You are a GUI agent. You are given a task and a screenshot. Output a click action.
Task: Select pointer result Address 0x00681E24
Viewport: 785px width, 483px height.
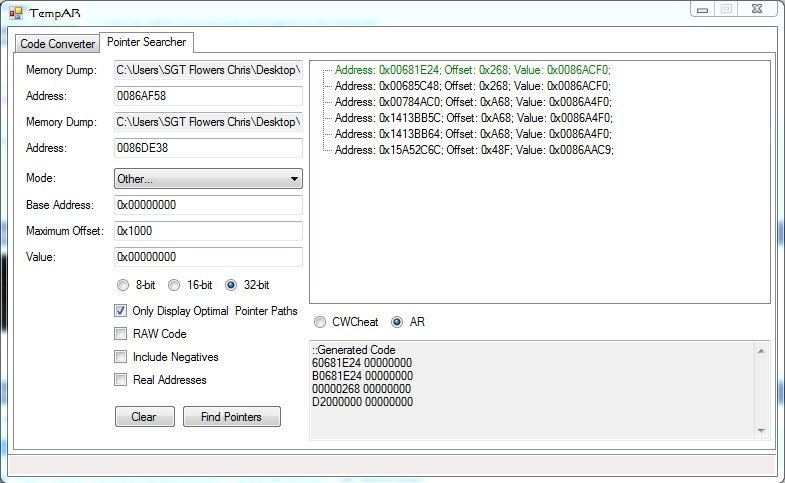tap(473, 70)
